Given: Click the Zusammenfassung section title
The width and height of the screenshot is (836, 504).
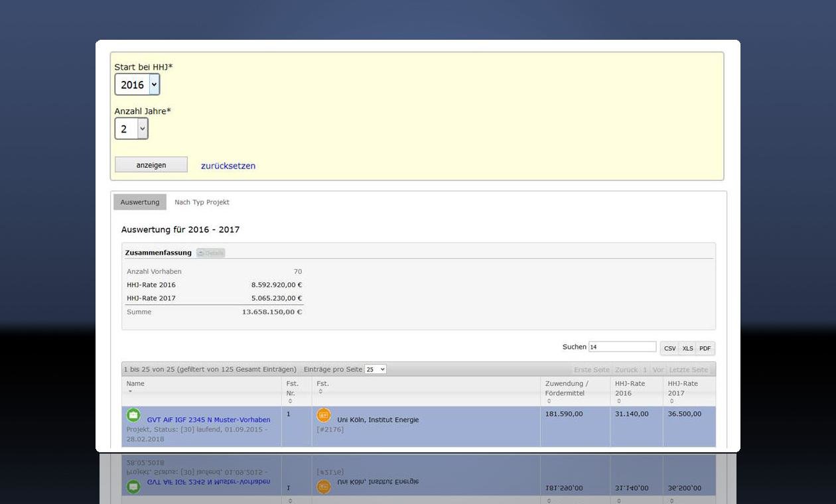Looking at the screenshot, I should (x=158, y=253).
